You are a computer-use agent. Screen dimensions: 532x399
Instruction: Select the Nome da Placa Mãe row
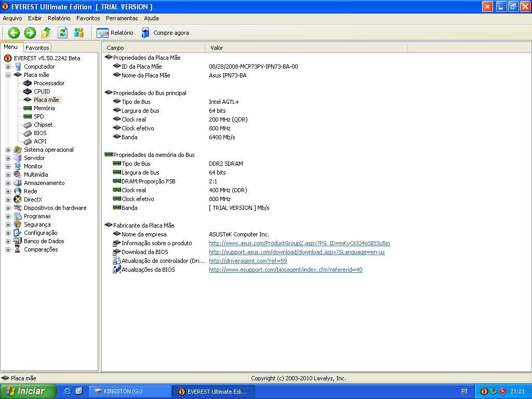pyautogui.click(x=180, y=75)
